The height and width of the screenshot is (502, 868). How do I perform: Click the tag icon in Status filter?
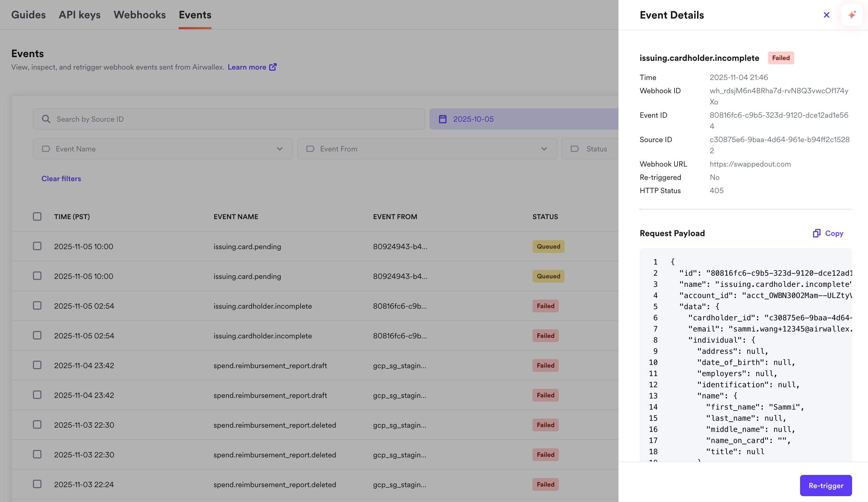pos(575,149)
